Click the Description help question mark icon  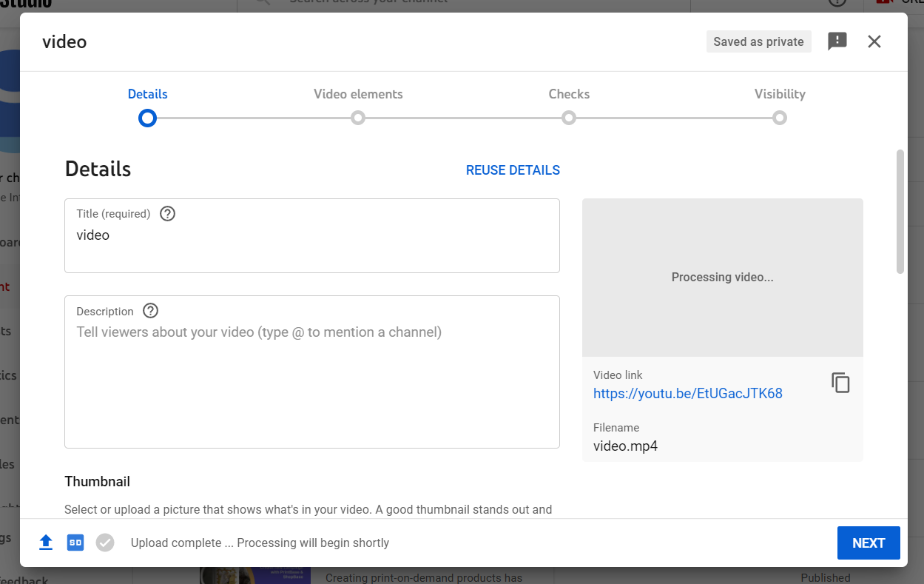click(x=151, y=311)
